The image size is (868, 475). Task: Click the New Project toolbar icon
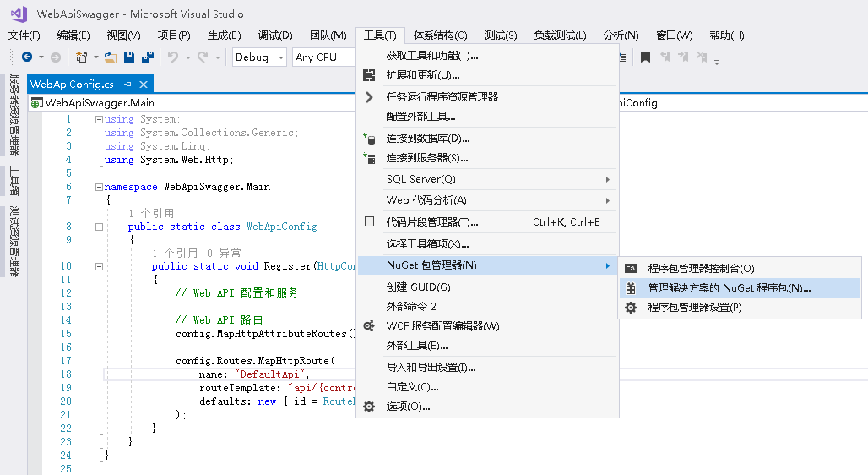pos(81,57)
